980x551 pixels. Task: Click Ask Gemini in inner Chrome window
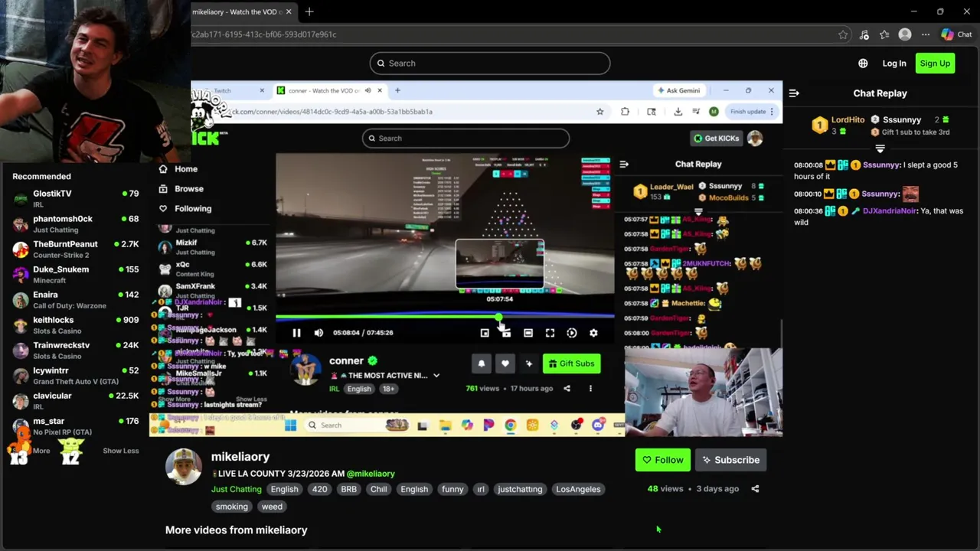678,90
